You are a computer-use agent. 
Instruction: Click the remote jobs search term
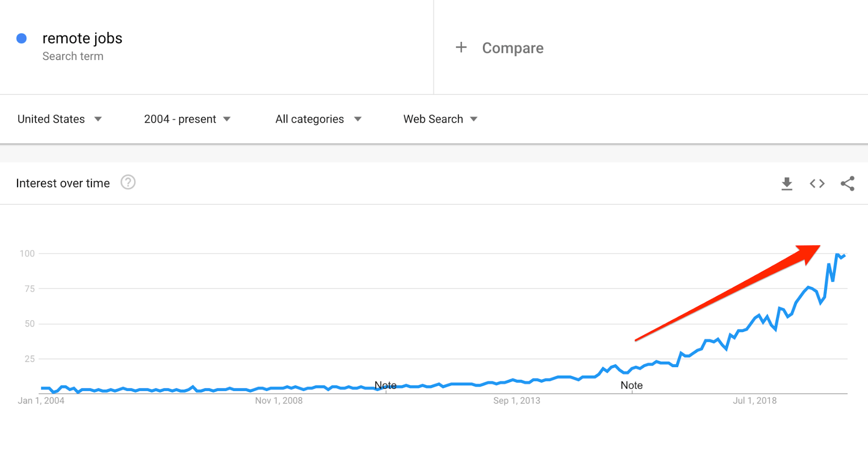(x=82, y=38)
